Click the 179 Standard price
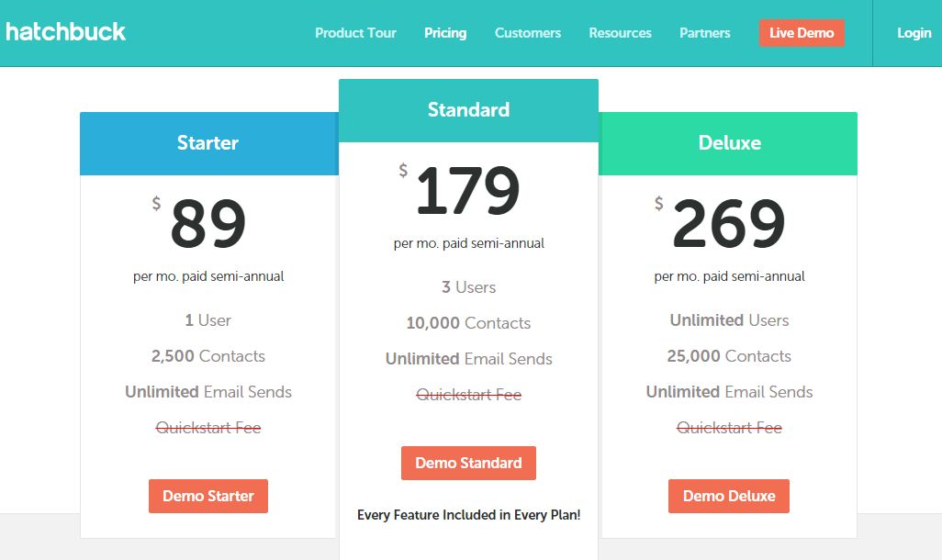Screen dimensions: 942x560 click(x=467, y=191)
